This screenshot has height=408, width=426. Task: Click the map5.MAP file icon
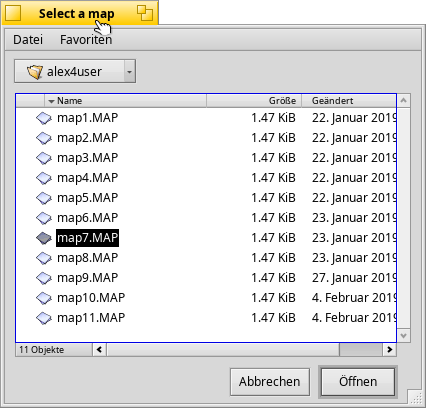tap(44, 198)
